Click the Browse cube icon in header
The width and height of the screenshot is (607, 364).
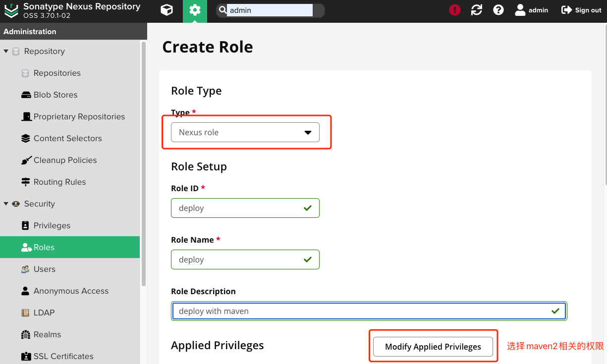(x=167, y=10)
